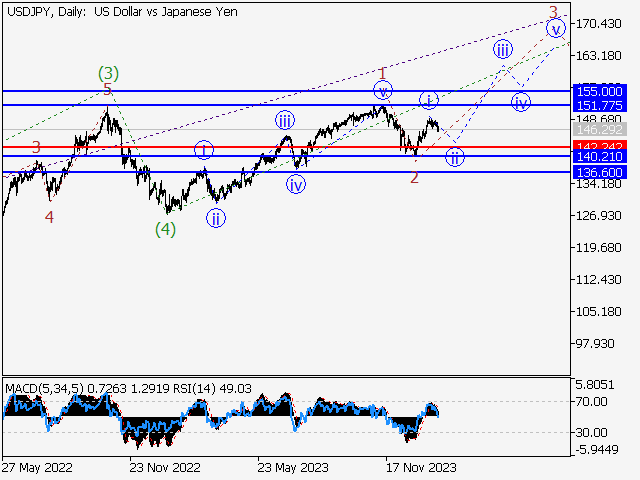Click the 170.430 price axis label
This screenshot has width=640, height=480.
pyautogui.click(x=598, y=24)
